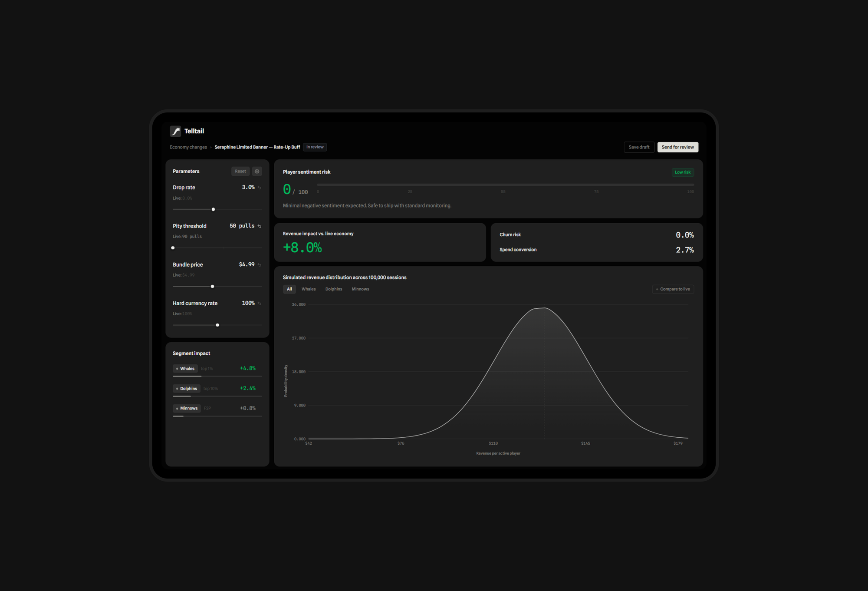Switch chart to Dolphins tab
Viewport: 868px width, 591px height.
tap(334, 289)
